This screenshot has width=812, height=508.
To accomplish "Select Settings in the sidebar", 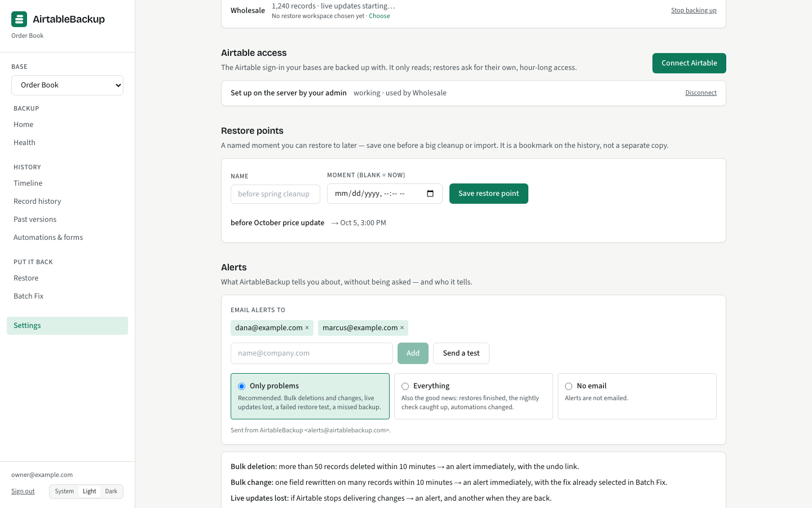I will click(x=67, y=326).
